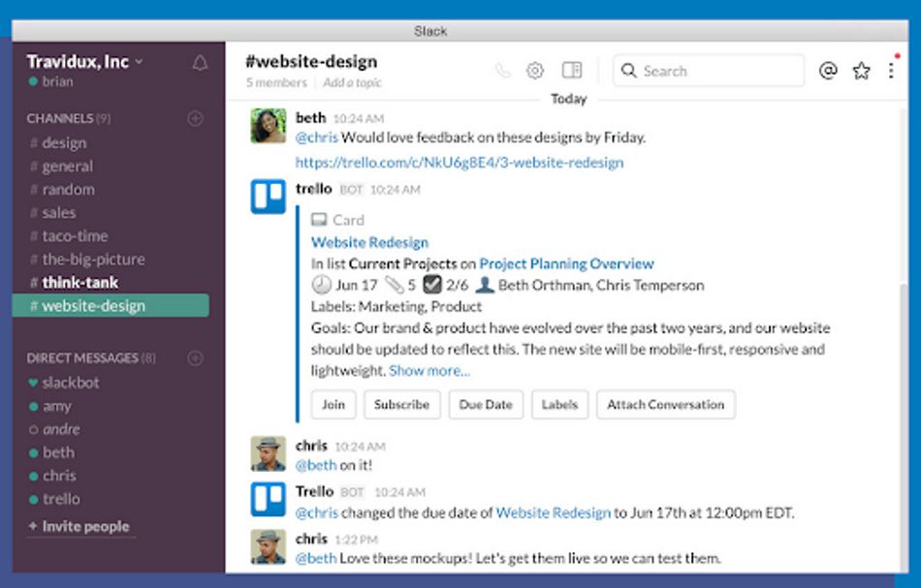
Task: Click CHANNELS header in sidebar
Action: tap(68, 118)
